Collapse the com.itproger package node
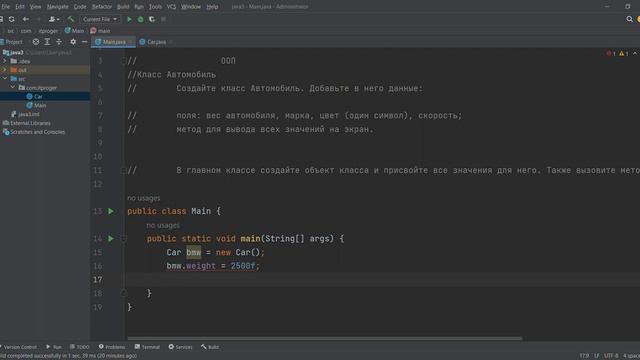This screenshot has width=640, height=360. [13, 87]
